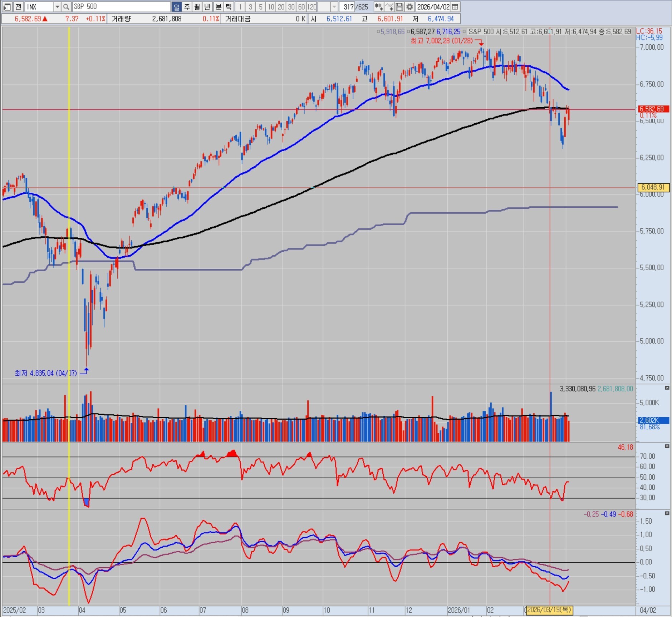
Task: Click the 거래량 volume header label
Action: (x=121, y=19)
